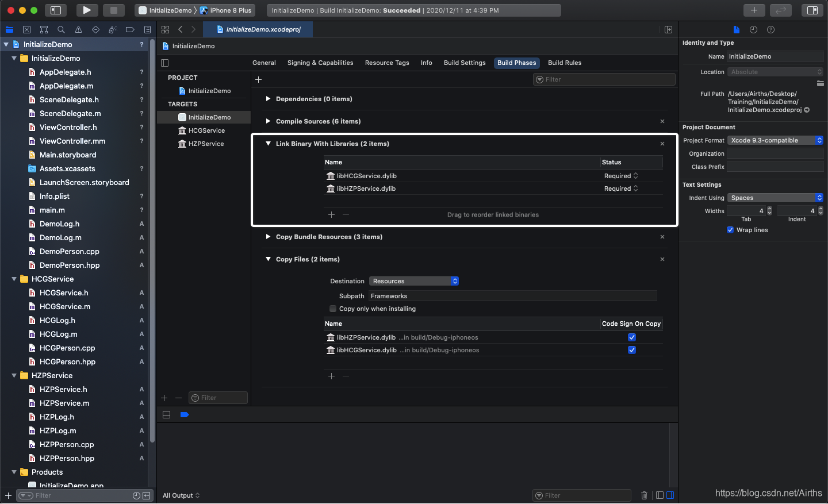Open the Breakpoint navigator icon
The width and height of the screenshot is (828, 504).
tap(130, 29)
